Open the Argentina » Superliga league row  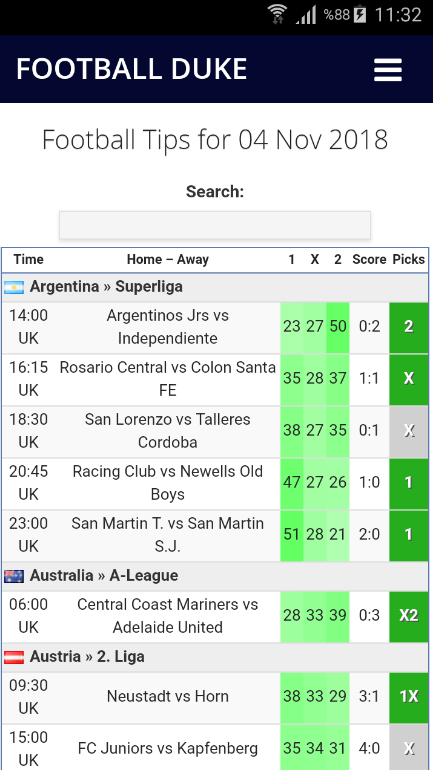(215, 287)
